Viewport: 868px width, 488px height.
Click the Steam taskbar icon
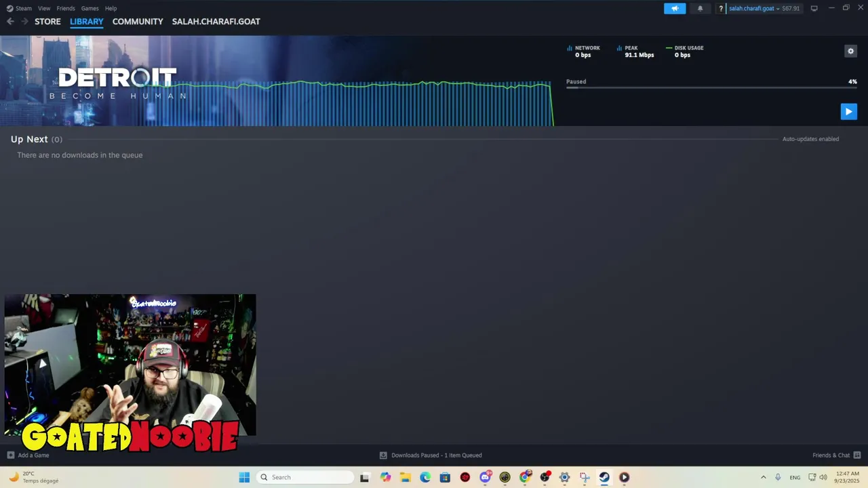pos(604,477)
